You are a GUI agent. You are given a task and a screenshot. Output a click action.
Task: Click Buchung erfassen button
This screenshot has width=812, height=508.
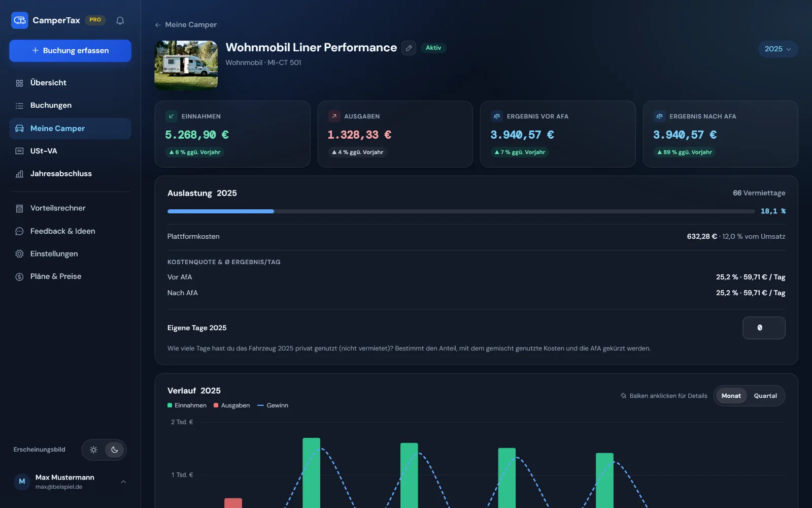click(x=70, y=51)
